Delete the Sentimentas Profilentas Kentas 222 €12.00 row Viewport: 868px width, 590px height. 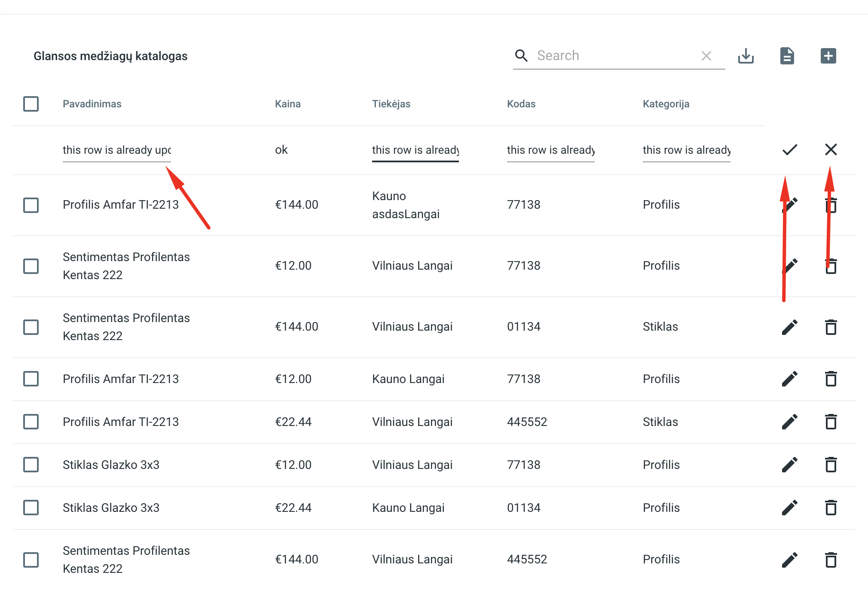click(x=830, y=266)
